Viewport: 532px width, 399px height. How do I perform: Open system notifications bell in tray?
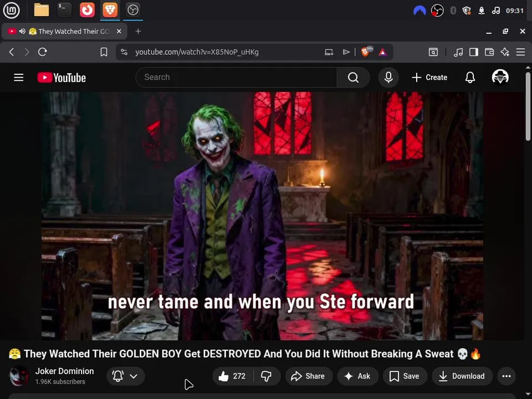pyautogui.click(x=482, y=11)
